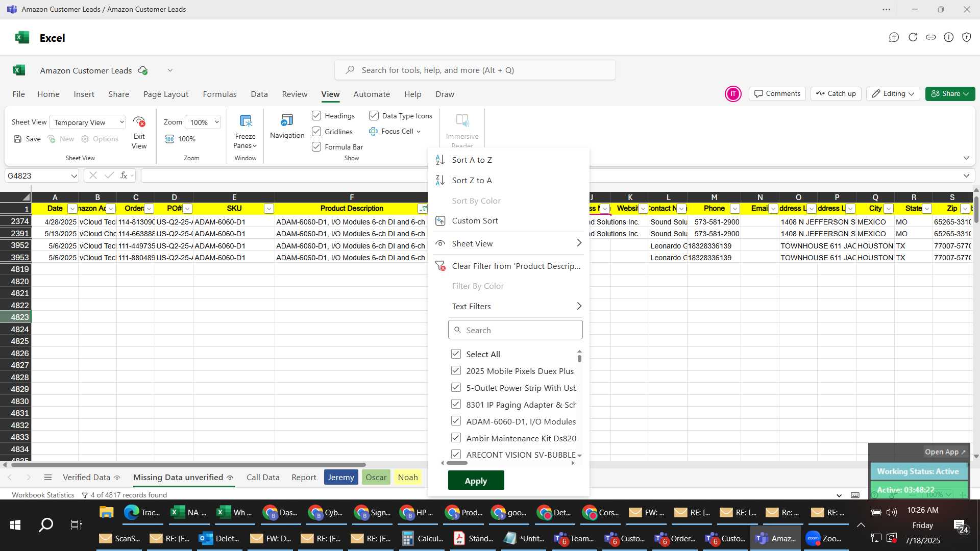
Task: Click the Save sheet view icon
Action: pyautogui.click(x=18, y=139)
